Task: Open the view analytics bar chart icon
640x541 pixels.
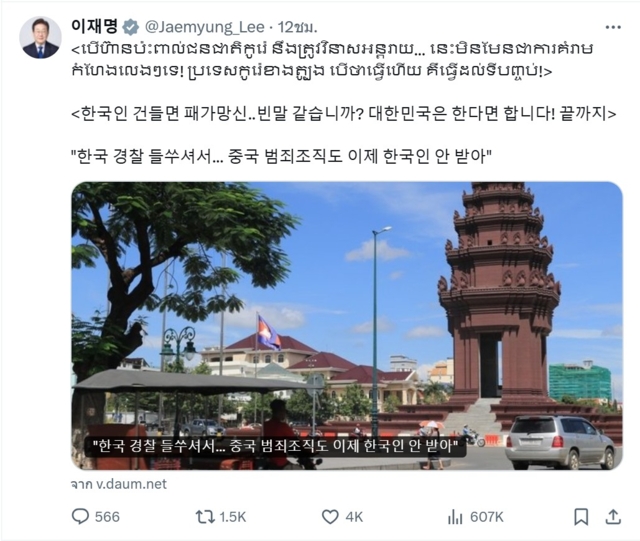Action: [x=455, y=517]
